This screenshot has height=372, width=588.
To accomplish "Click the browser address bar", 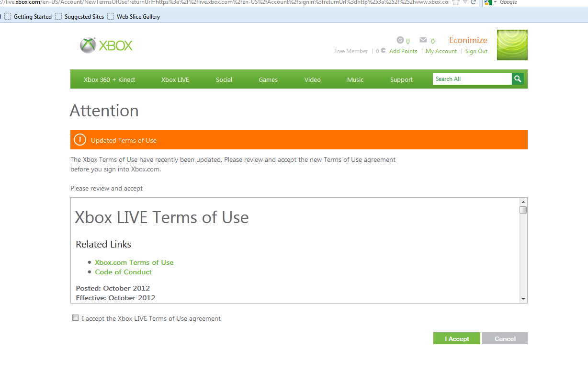I will click(225, 2).
